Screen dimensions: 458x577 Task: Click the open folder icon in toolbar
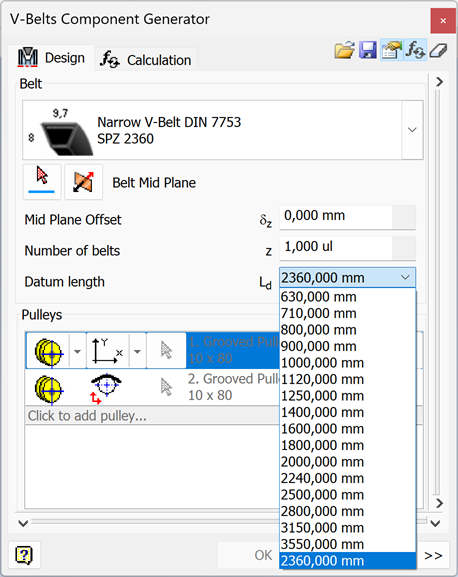pos(344,50)
